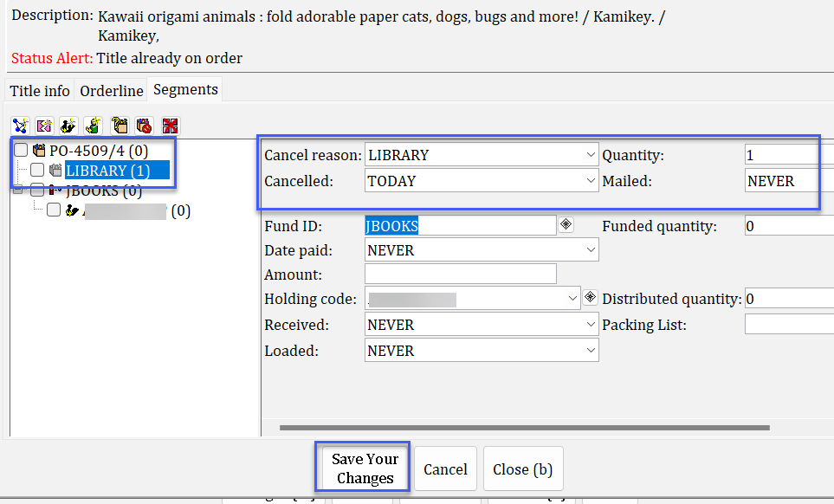Tick the LIBRARY (1) segment checkbox
Viewport: 834px width, 504px height.
coord(37,171)
